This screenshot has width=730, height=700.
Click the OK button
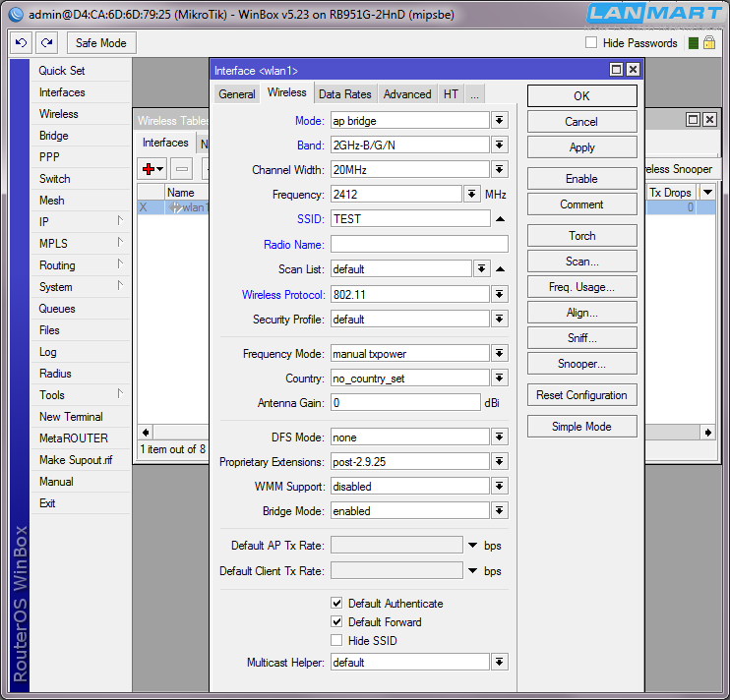click(x=582, y=95)
